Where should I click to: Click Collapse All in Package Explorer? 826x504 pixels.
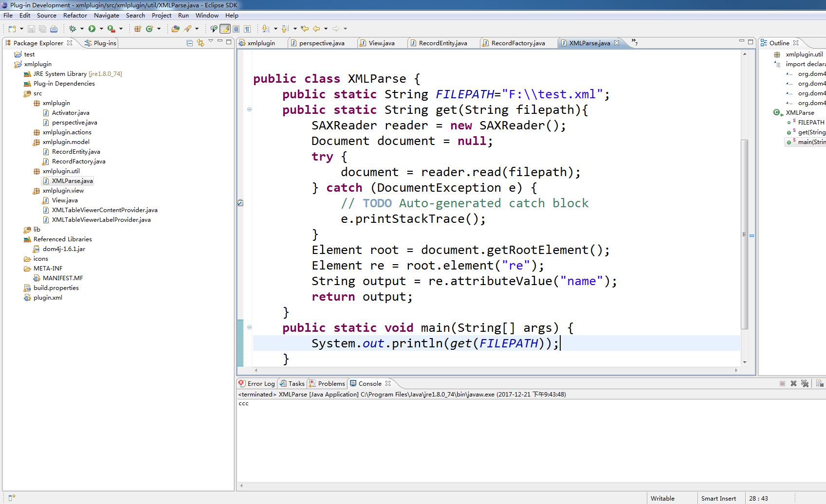(190, 43)
